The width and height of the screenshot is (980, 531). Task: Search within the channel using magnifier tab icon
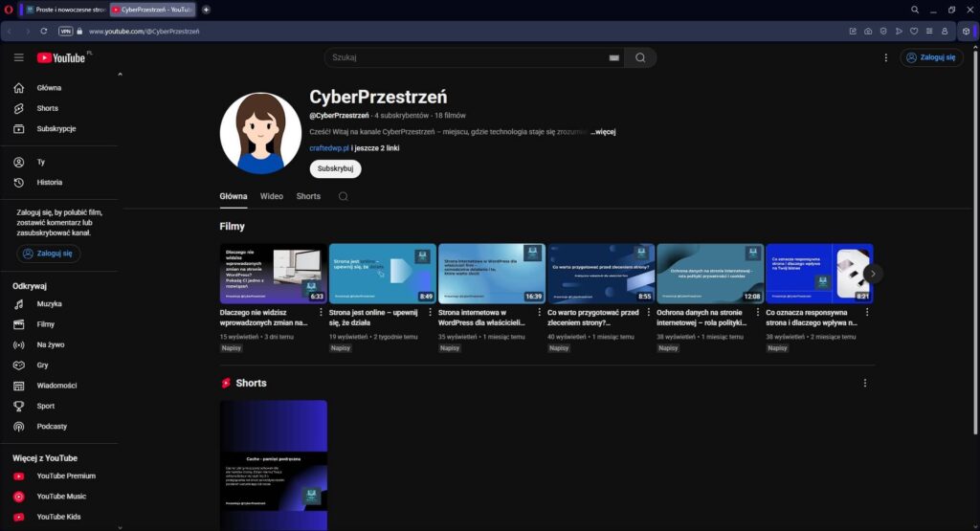pos(344,196)
